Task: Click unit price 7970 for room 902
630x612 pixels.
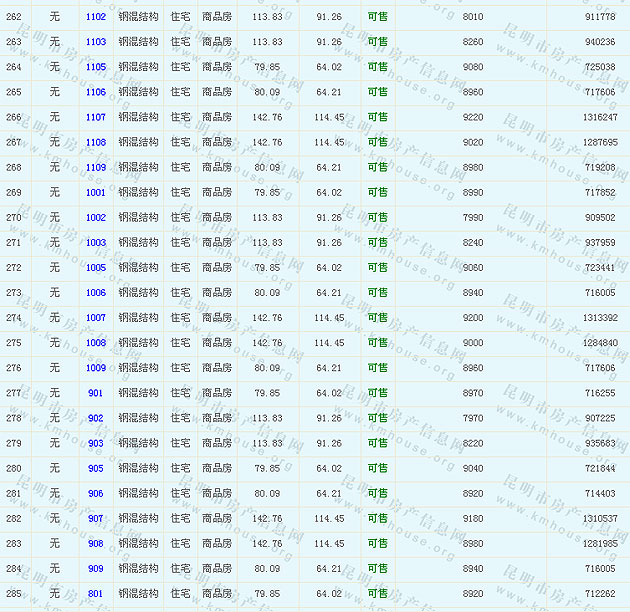Action: pos(473,418)
